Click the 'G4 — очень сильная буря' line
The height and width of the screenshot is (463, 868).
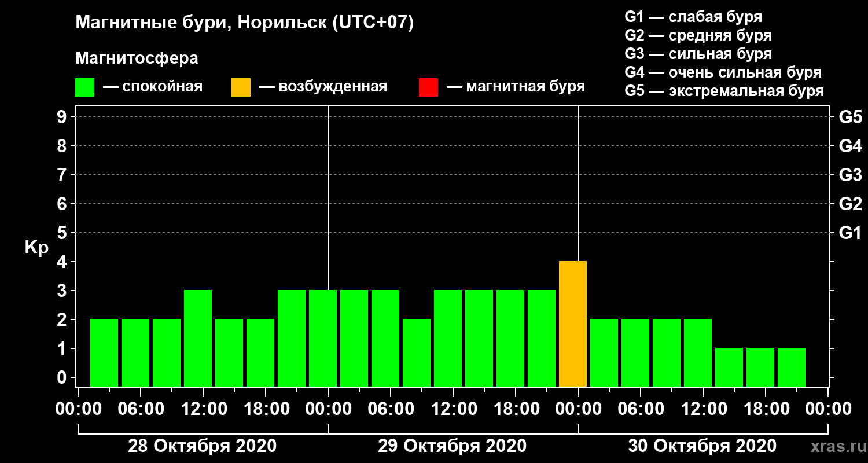click(723, 72)
